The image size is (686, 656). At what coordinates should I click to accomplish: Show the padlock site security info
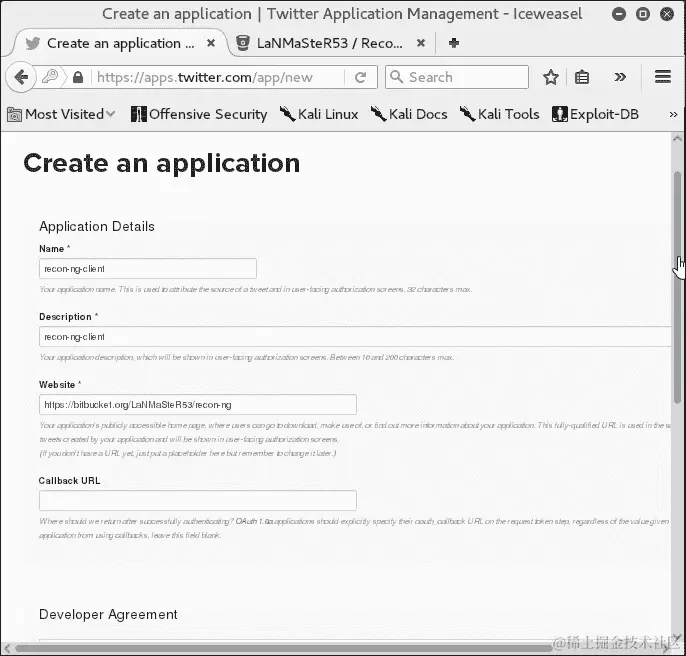click(78, 77)
